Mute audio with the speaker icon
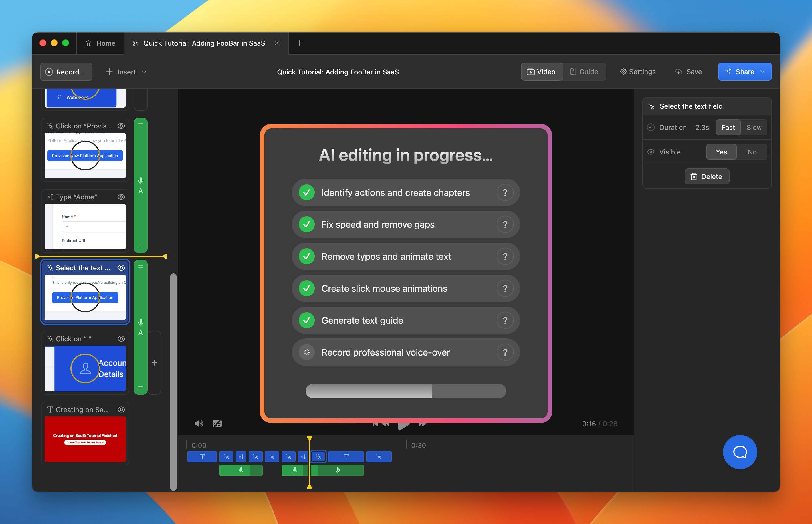This screenshot has height=524, width=812. 198,423
